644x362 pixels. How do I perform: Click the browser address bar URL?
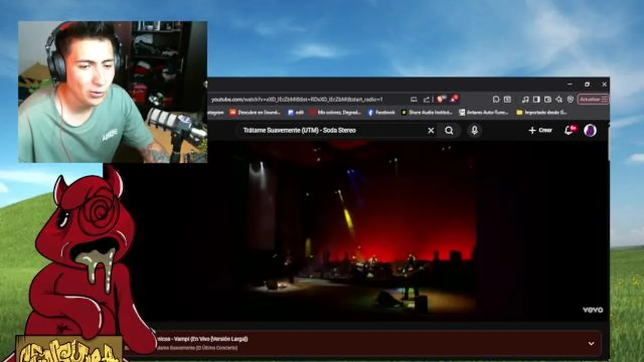(297, 100)
